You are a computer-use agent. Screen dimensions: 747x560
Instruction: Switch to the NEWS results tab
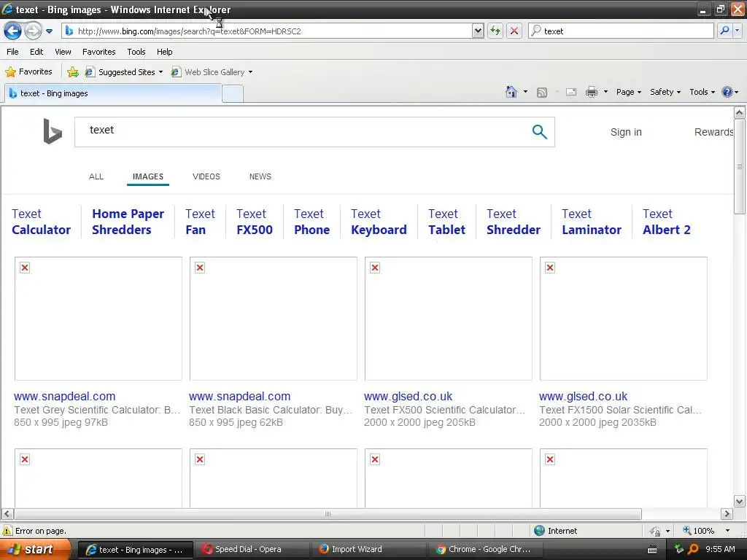pyautogui.click(x=260, y=176)
